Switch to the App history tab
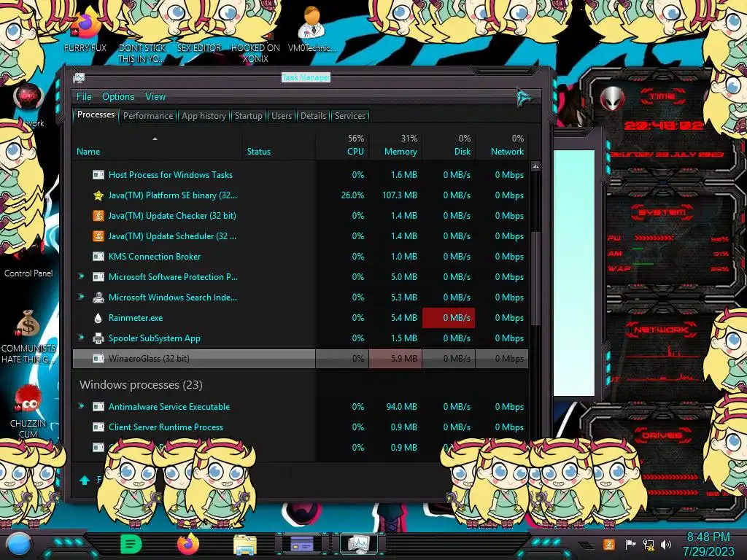This screenshot has width=747, height=560. pos(204,116)
